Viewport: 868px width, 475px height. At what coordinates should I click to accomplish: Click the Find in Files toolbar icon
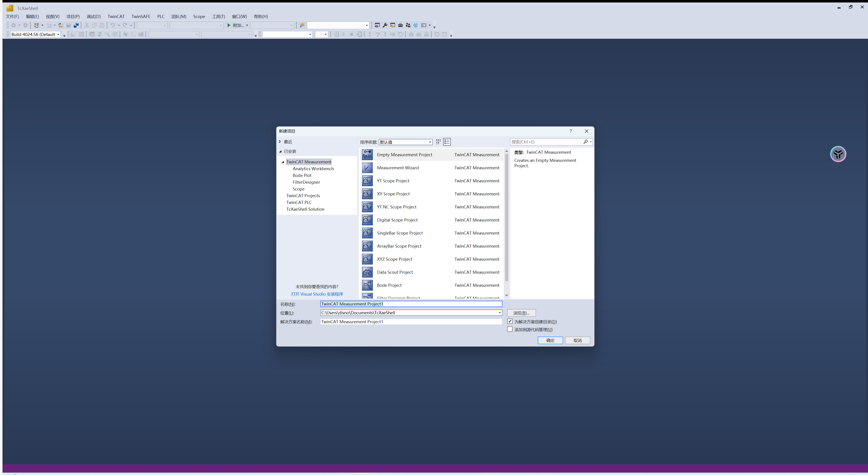[302, 25]
